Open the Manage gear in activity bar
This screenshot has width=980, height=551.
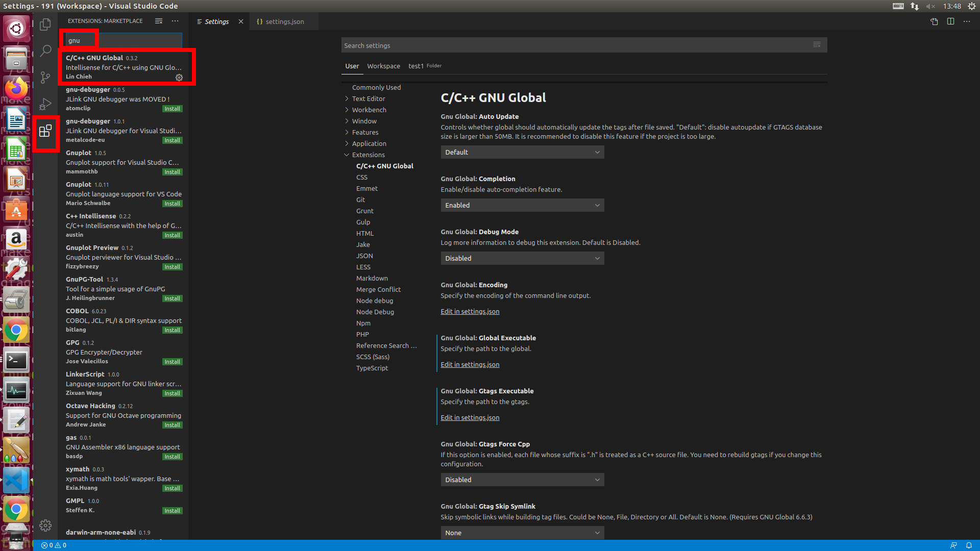point(45,525)
